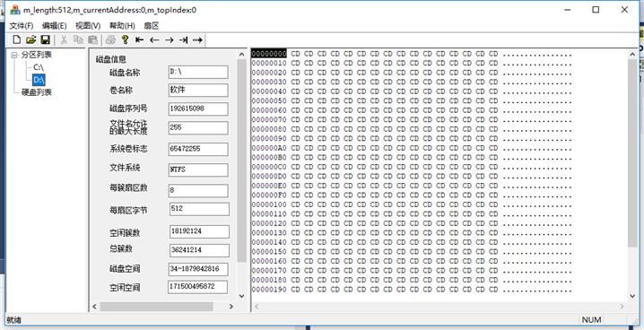The width and height of the screenshot is (644, 330).
Task: Open the 文件(F) menu
Action: click(22, 25)
